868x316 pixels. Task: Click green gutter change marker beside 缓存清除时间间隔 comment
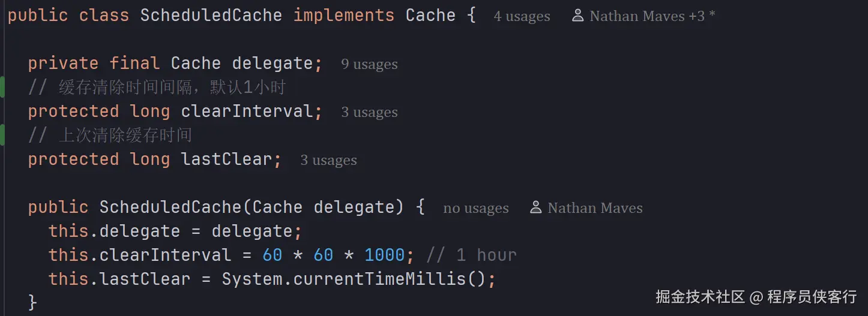pos(2,88)
